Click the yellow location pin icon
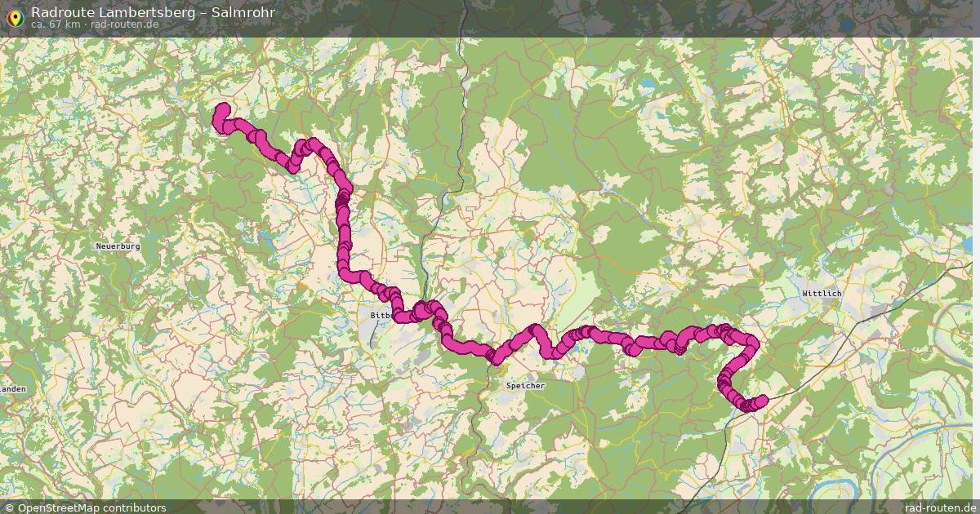 tap(13, 16)
